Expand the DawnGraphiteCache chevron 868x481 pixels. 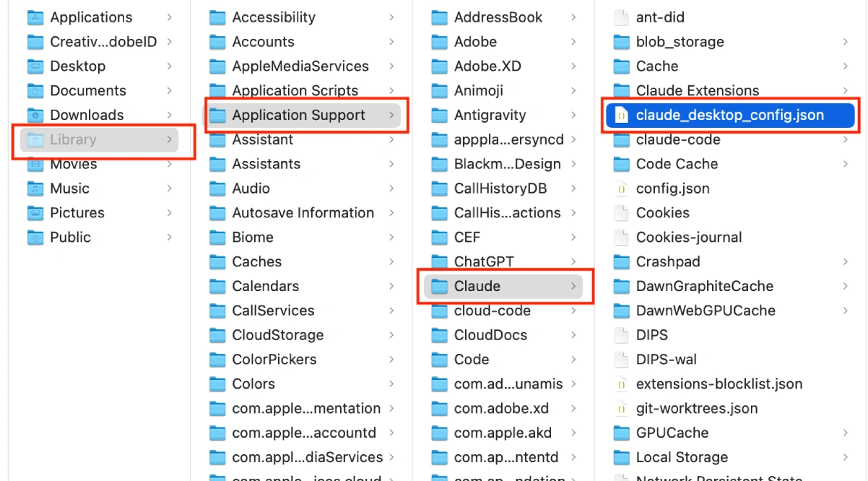pyautogui.click(x=845, y=286)
